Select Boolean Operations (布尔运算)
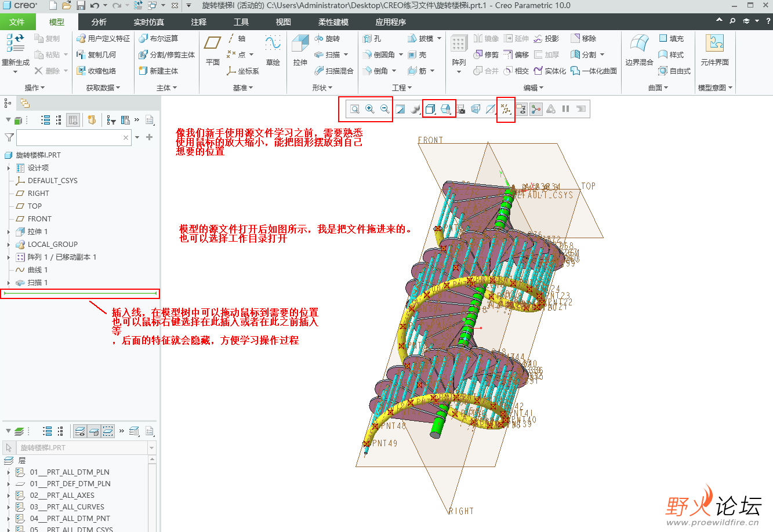773x532 pixels. tap(158, 38)
